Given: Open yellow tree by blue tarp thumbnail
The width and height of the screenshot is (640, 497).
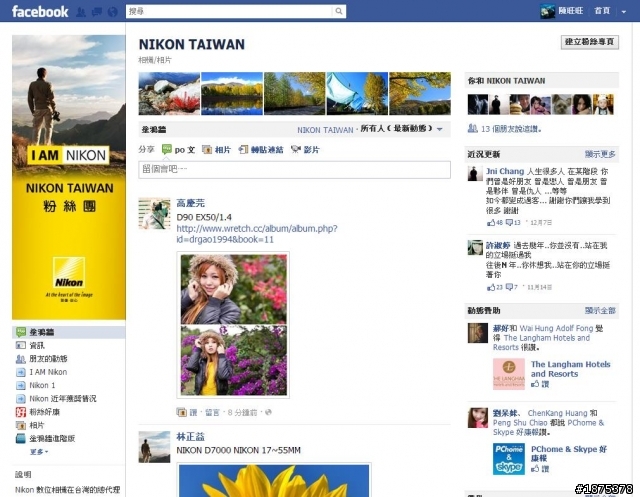Looking at the screenshot, I should click(357, 94).
